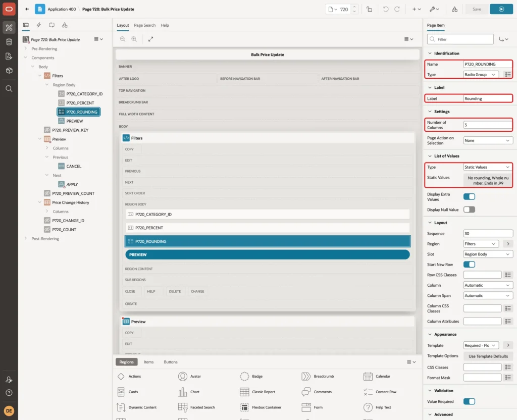Toggle Display Null Value switch
Image resolution: width=517 pixels, height=420 pixels.
coord(469,209)
